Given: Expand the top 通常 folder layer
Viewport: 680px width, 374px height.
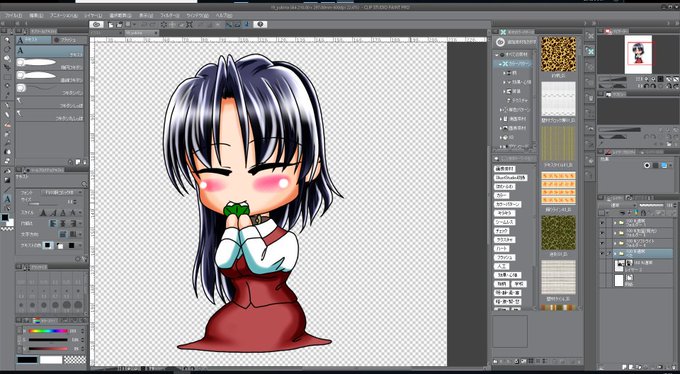Looking at the screenshot, I should [615, 222].
